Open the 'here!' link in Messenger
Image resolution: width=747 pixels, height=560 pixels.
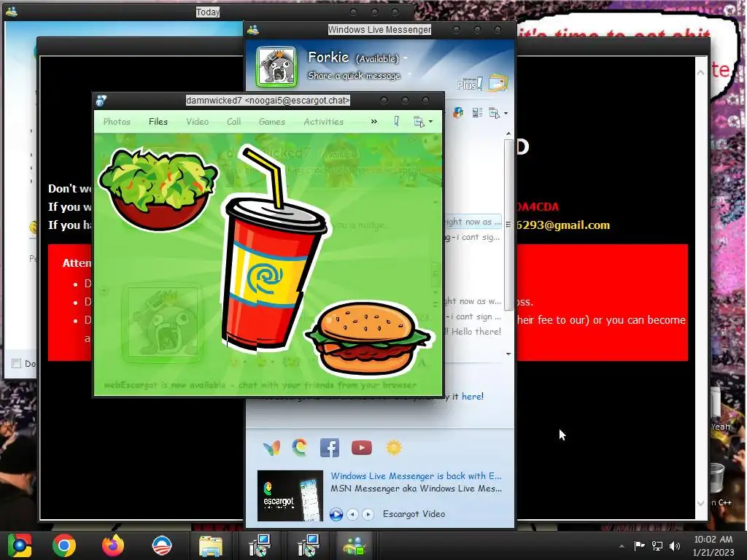coord(472,396)
